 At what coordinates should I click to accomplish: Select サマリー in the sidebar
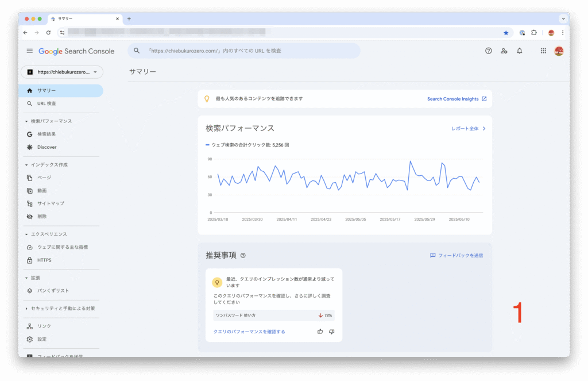point(61,91)
